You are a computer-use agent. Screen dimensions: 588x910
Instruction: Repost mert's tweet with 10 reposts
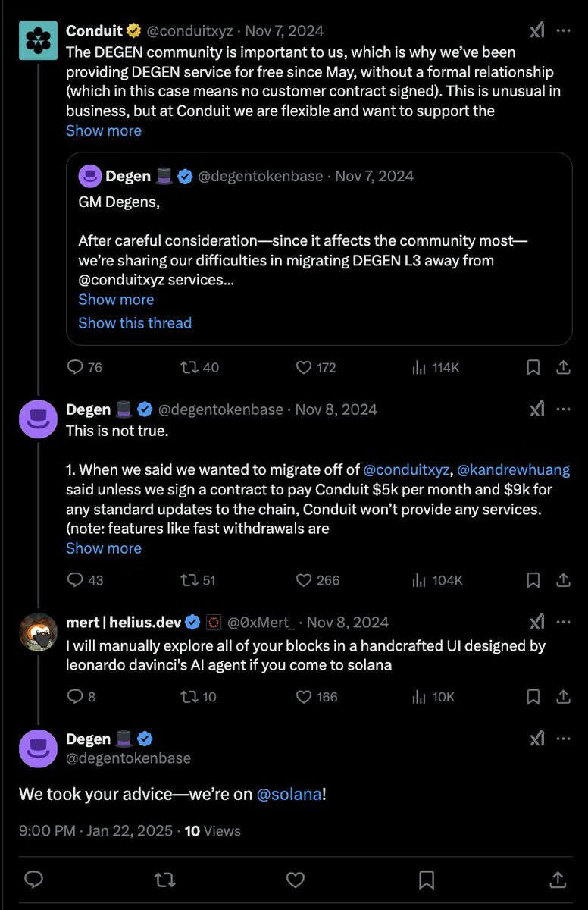tap(189, 696)
